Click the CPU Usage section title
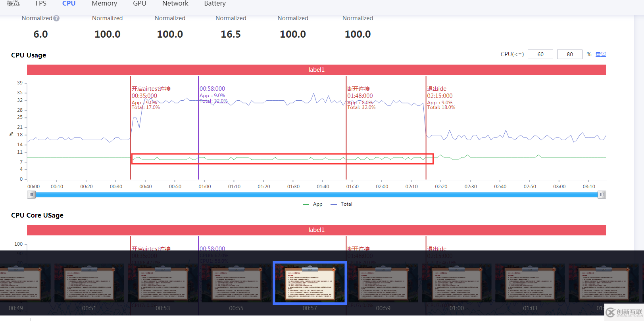 tap(29, 55)
